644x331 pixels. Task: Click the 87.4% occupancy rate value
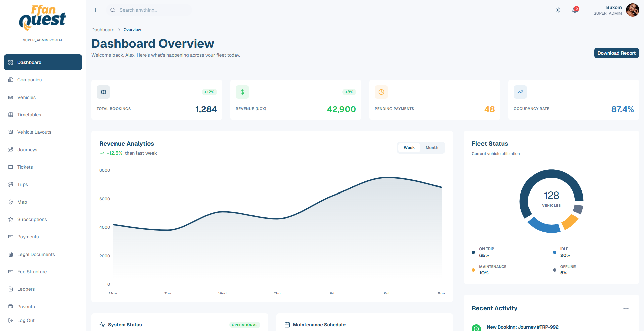click(623, 109)
